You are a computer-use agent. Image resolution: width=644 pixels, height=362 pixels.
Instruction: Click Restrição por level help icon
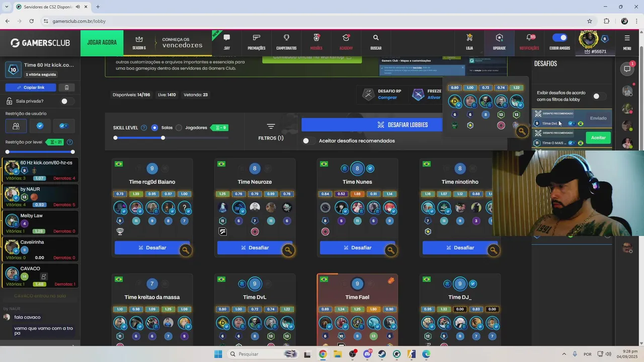(x=69, y=142)
